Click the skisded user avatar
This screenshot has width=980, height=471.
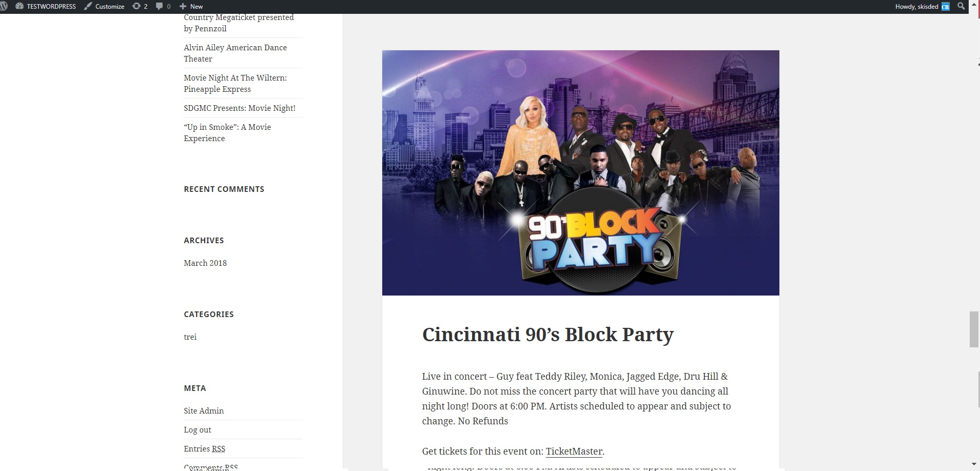(x=946, y=6)
